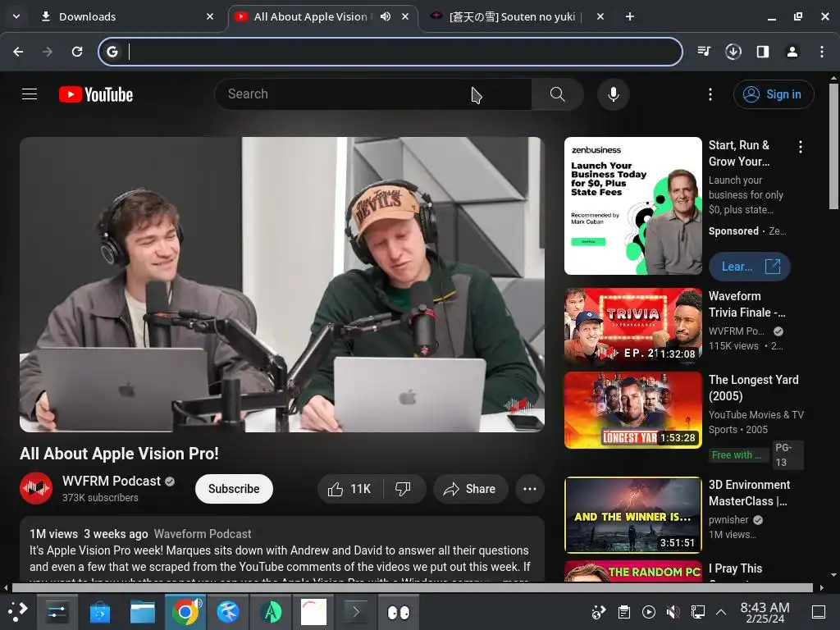The height and width of the screenshot is (630, 840).
Task: Click show desktop button
Action: (819, 612)
